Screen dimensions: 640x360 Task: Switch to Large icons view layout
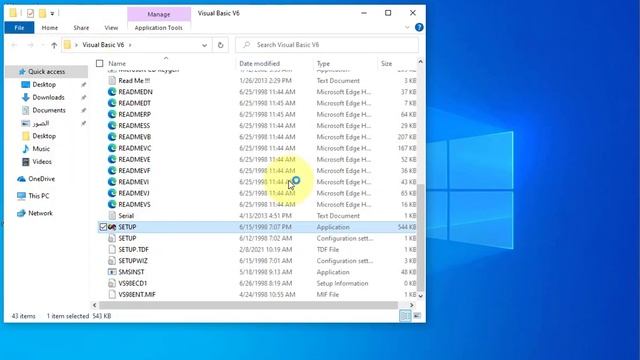pos(417,316)
